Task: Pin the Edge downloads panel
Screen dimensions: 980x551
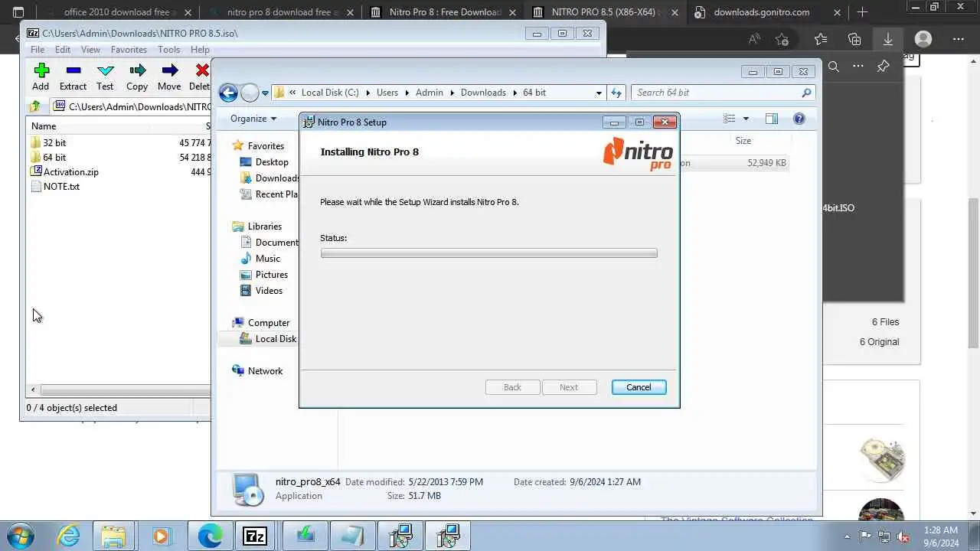Action: click(883, 67)
